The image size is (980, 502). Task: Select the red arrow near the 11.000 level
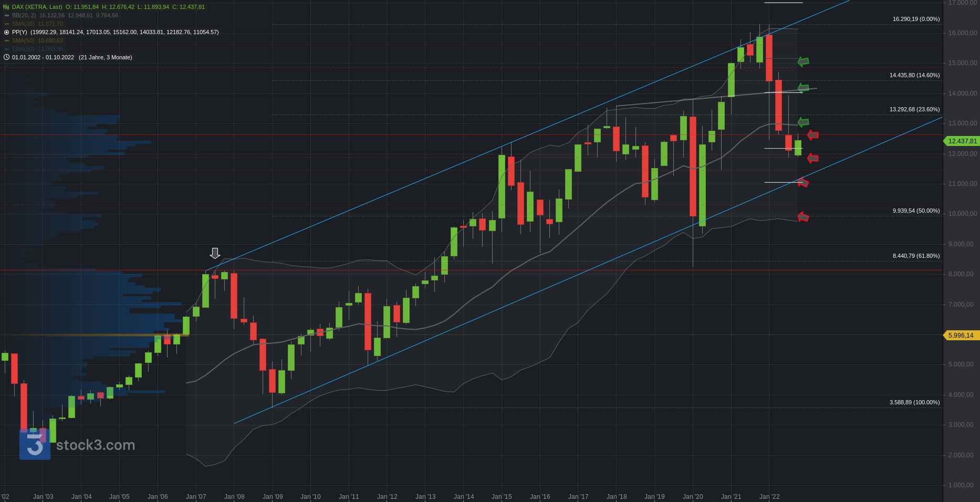pos(803,183)
